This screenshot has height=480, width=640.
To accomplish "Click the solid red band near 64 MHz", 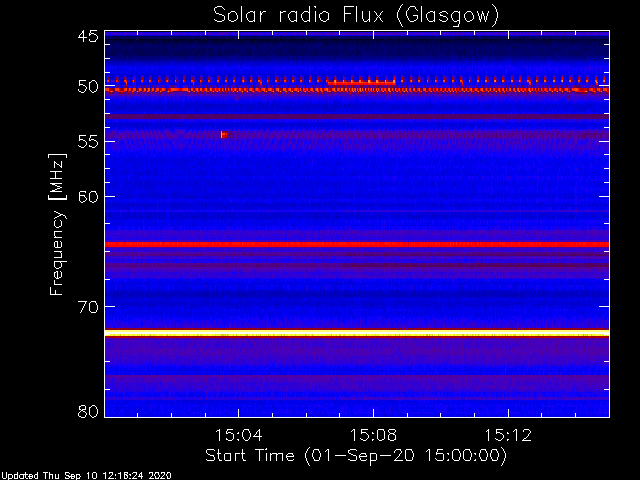I will tap(357, 244).
